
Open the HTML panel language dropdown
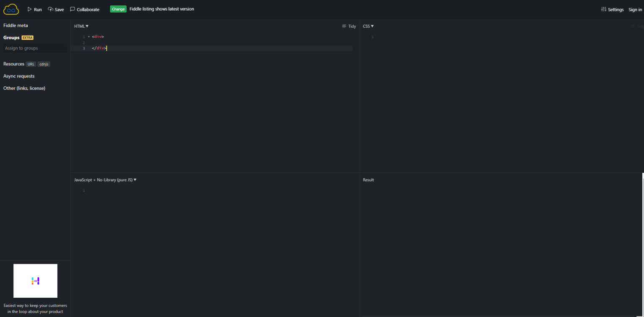(81, 26)
